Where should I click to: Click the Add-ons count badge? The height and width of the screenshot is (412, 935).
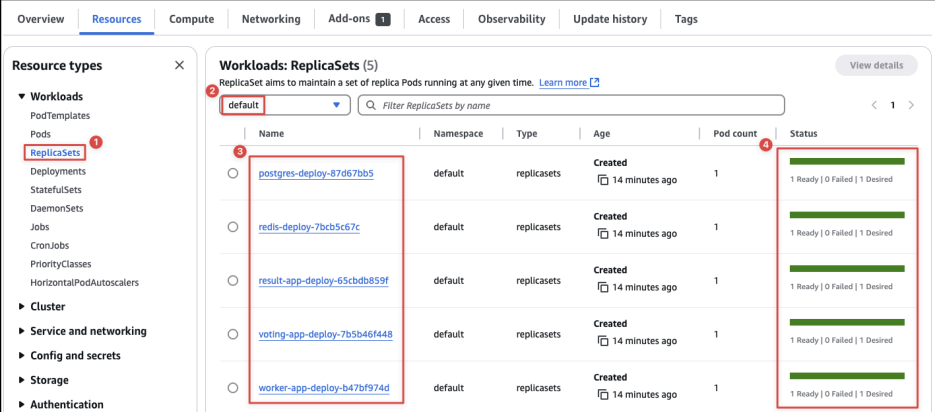pyautogui.click(x=383, y=20)
